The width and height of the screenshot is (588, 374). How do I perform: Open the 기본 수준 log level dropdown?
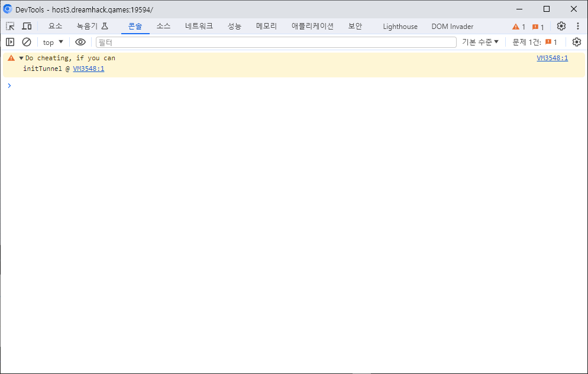pyautogui.click(x=480, y=42)
